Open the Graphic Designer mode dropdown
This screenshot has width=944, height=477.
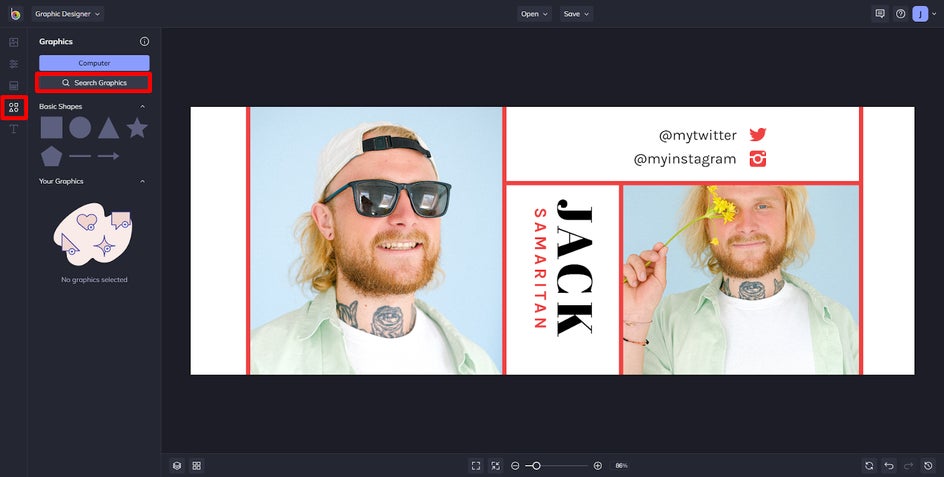pyautogui.click(x=67, y=14)
